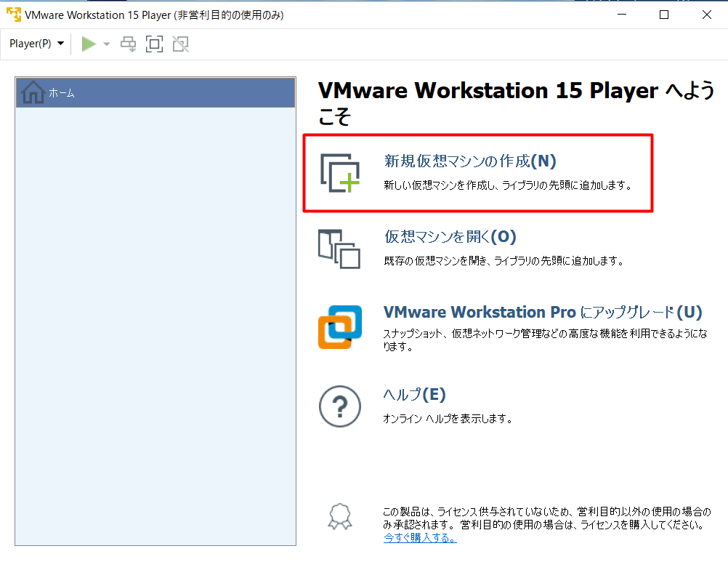728x562 pixels.
Task: Click the green power-on play icon
Action: [89, 44]
